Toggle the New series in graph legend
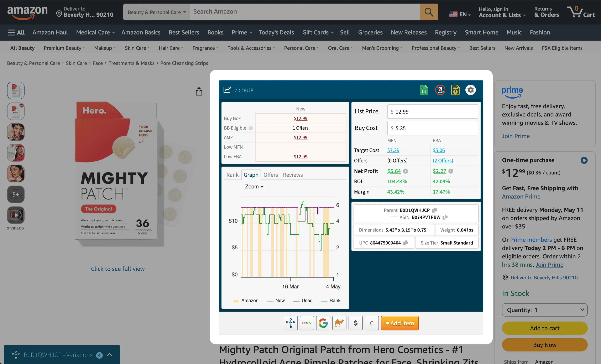This screenshot has height=364, width=601. point(276,301)
